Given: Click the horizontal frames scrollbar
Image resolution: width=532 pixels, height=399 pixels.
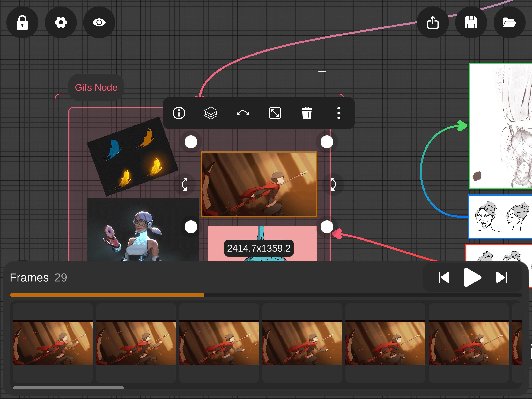Looking at the screenshot, I should (68, 388).
